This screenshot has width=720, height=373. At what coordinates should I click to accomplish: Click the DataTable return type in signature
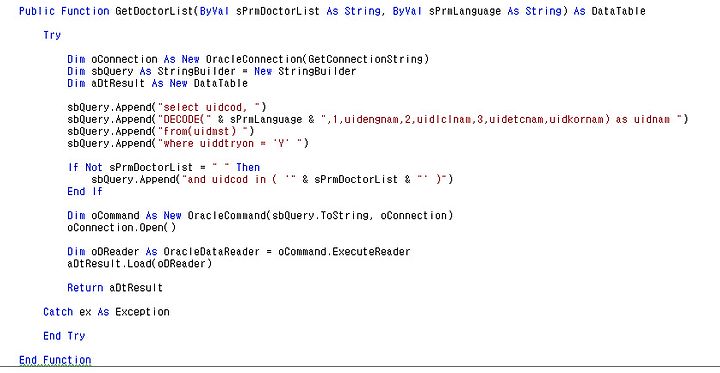pyautogui.click(x=618, y=11)
